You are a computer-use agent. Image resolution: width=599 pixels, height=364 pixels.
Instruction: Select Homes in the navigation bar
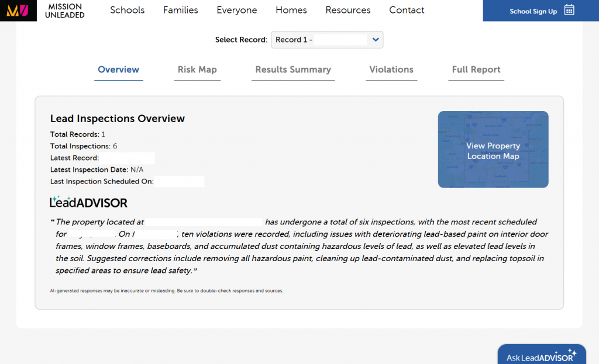291,10
